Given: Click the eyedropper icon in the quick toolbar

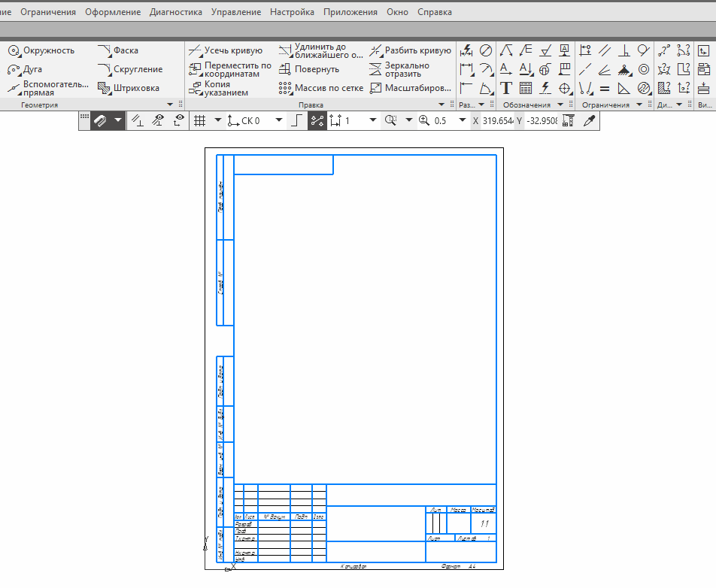Looking at the screenshot, I should pos(589,120).
